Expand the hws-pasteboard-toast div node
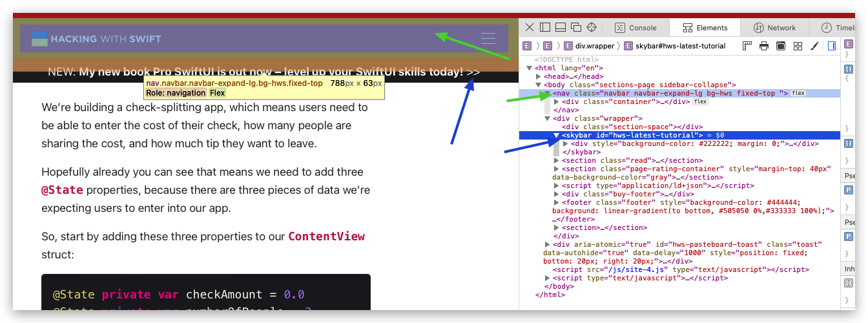Image resolution: width=868 pixels, height=323 pixels. click(x=548, y=244)
